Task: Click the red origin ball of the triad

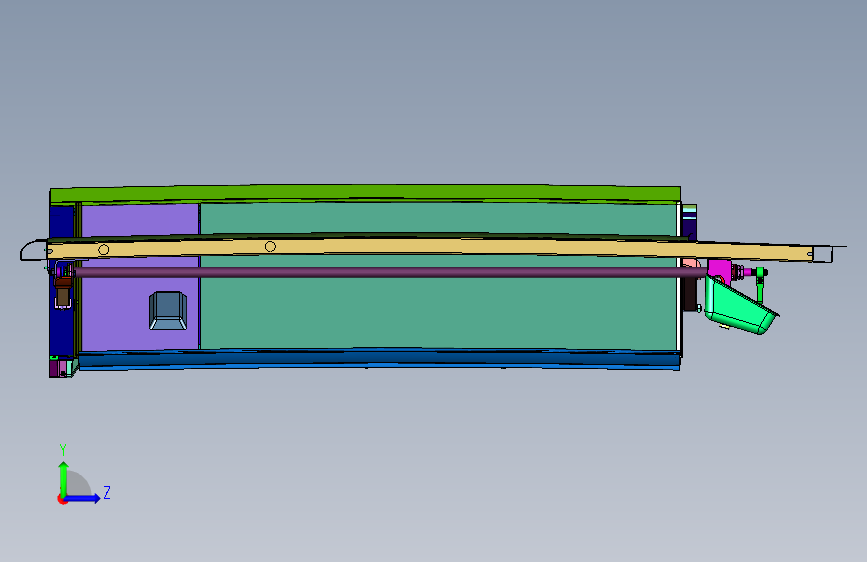Action: [x=62, y=499]
